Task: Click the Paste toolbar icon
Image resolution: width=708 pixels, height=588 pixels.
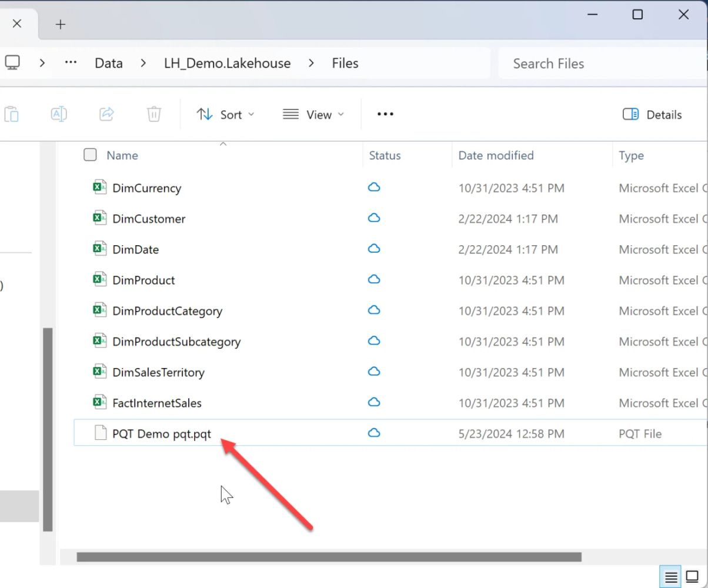Action: coord(12,114)
